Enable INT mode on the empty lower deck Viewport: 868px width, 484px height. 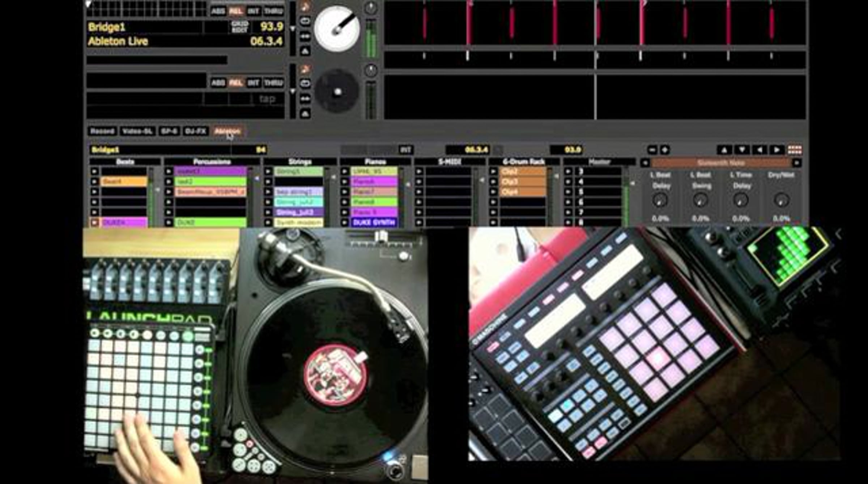click(253, 83)
